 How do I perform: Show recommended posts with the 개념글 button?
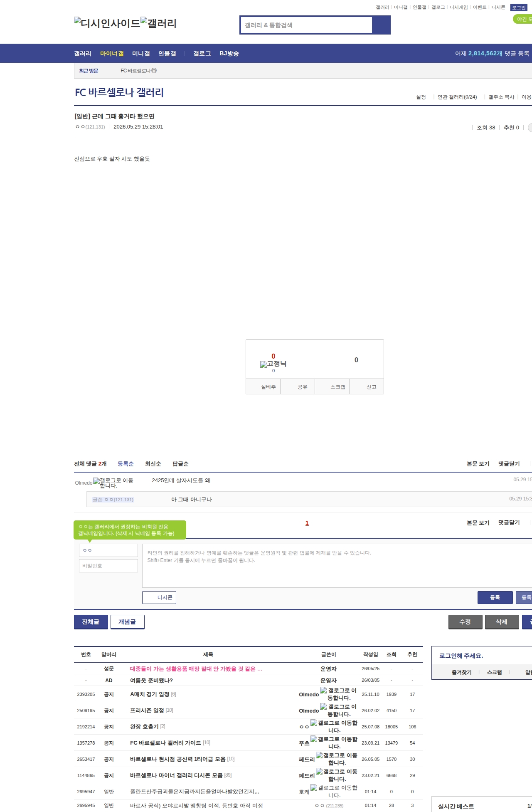128,622
